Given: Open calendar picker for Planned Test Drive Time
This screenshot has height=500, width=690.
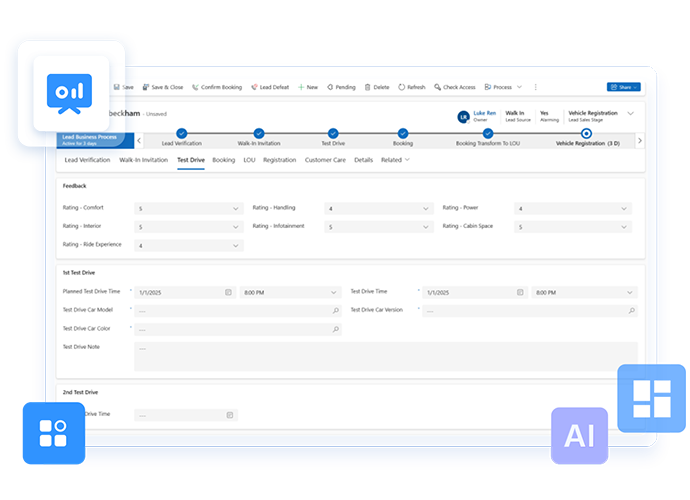Looking at the screenshot, I should [228, 292].
